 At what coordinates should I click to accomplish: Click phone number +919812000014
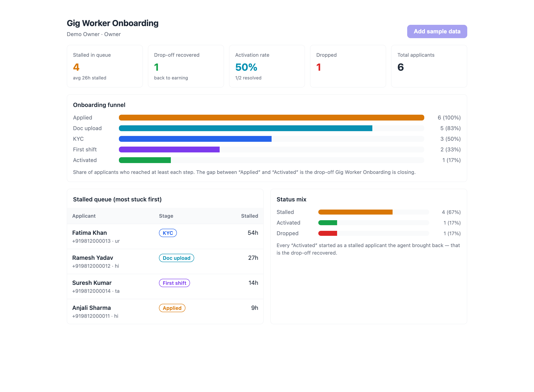pos(91,291)
